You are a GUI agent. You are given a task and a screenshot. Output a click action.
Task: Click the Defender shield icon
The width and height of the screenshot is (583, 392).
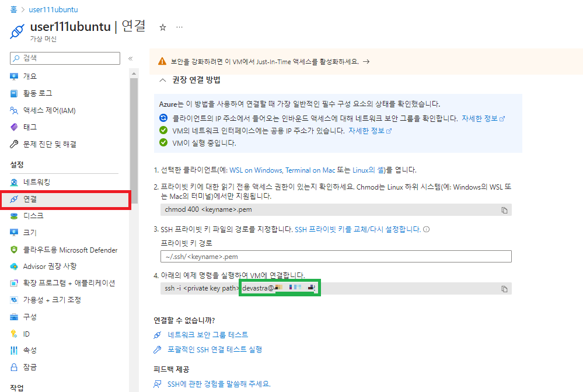click(x=14, y=250)
